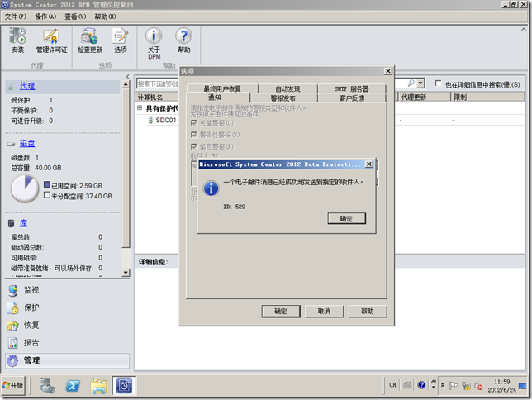Viewport: 532px width, 400px height.
Task: Click OK in the Options dialog
Action: (281, 311)
